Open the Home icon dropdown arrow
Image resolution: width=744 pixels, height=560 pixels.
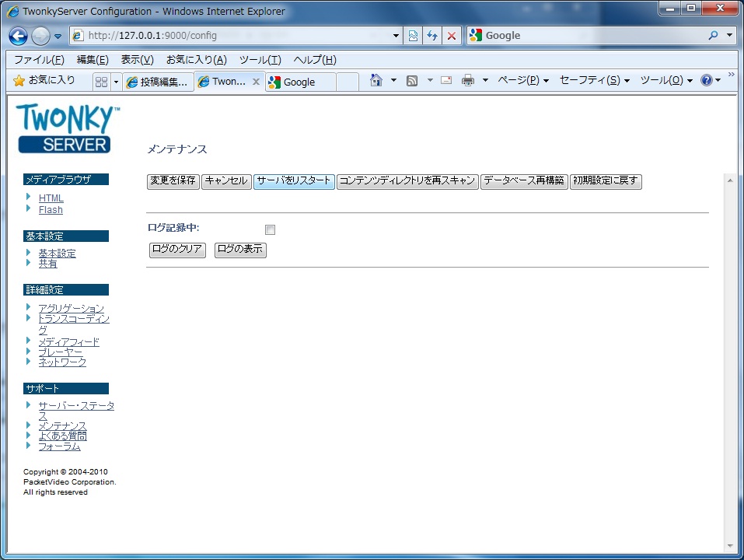(x=393, y=80)
